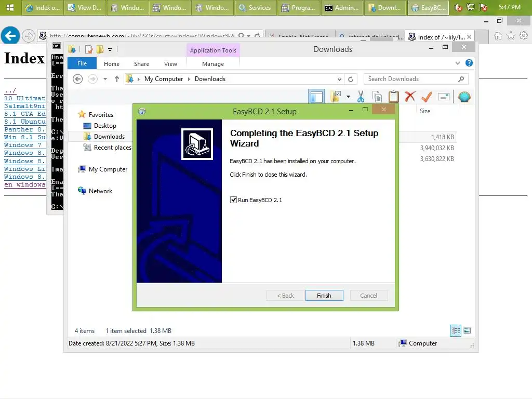Open Internet Explorer Tools gear icon
The width and height of the screenshot is (532, 399).
click(x=524, y=36)
